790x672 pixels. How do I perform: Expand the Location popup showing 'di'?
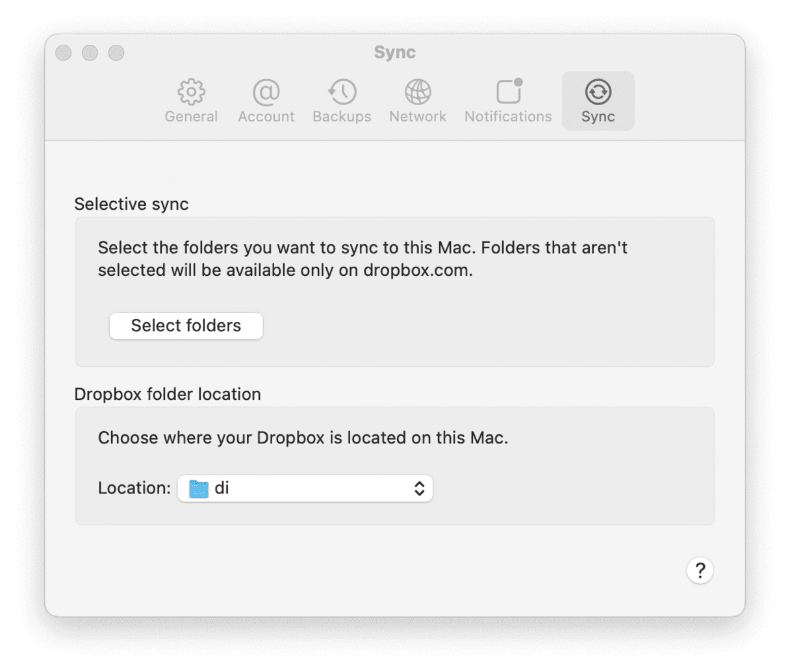tap(305, 488)
